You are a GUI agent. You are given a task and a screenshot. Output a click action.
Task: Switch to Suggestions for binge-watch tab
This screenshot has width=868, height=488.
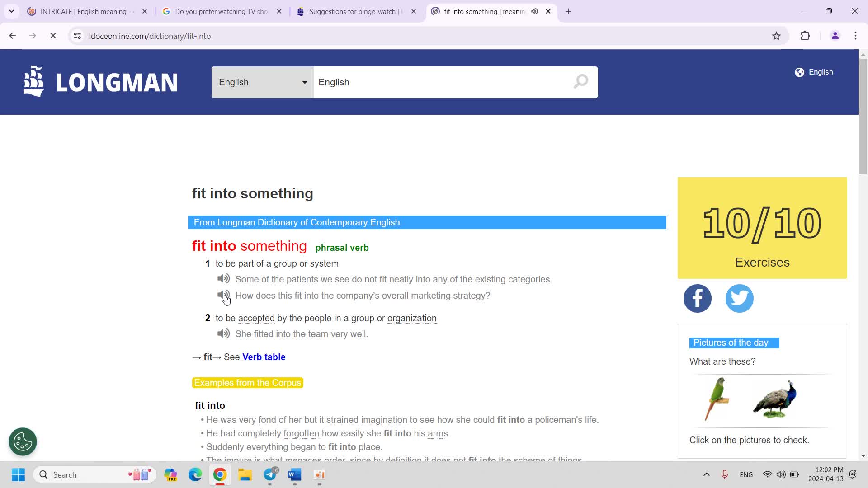coord(353,11)
